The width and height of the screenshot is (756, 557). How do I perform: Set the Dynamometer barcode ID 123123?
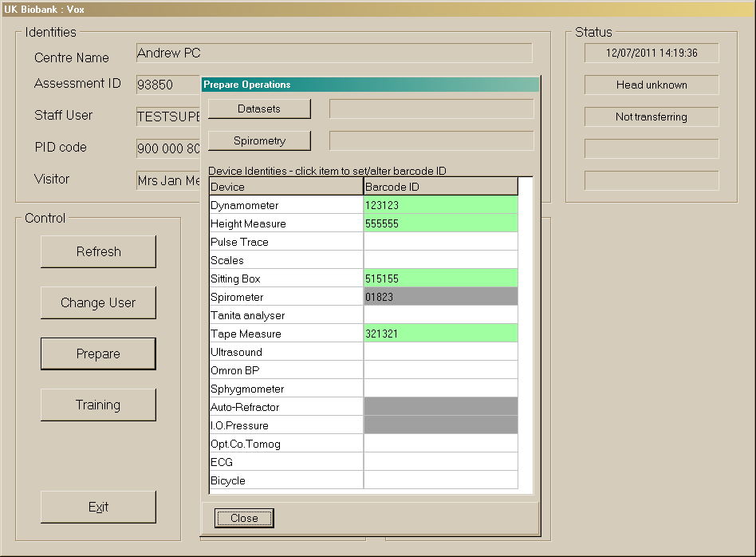tap(440, 205)
